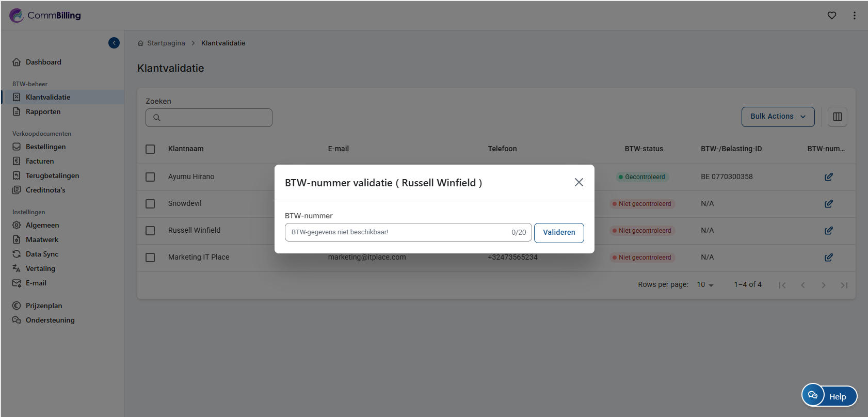Open Rapporten in the sidebar
The height and width of the screenshot is (417, 868).
click(x=43, y=111)
